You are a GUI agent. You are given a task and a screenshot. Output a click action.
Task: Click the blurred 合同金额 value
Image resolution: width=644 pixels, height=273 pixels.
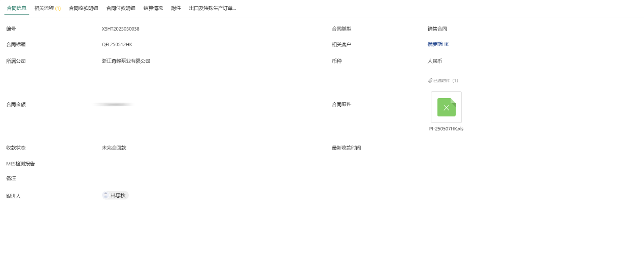coord(114,104)
